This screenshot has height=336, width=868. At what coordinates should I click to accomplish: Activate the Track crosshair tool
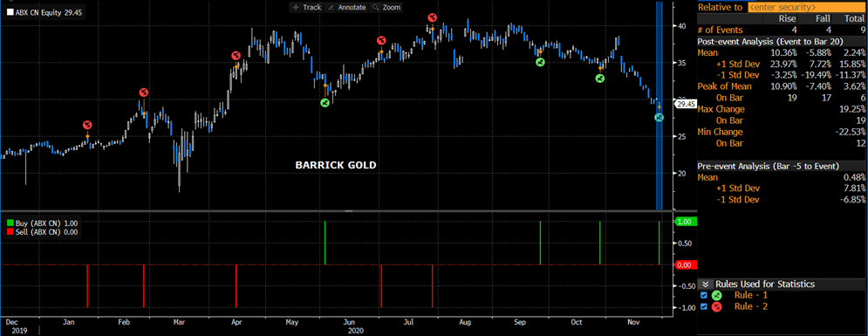[x=306, y=7]
